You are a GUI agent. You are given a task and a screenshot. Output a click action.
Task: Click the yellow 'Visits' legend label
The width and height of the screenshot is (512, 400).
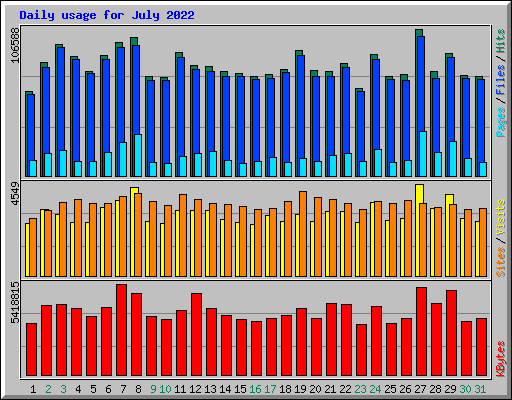click(501, 217)
